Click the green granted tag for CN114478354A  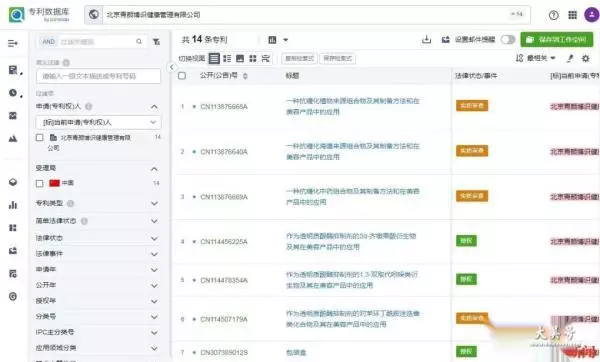point(466,279)
